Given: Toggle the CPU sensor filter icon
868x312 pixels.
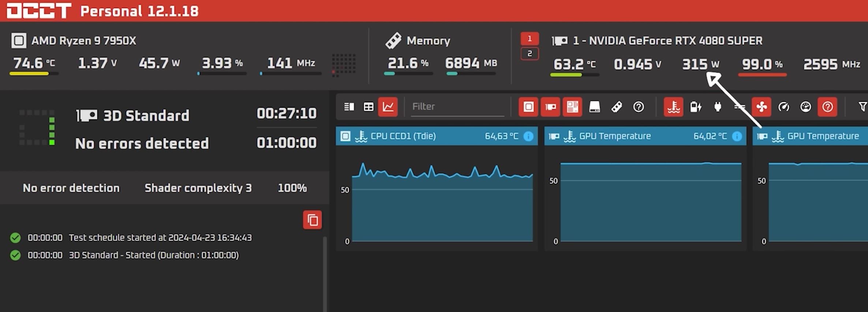Looking at the screenshot, I should click(528, 107).
